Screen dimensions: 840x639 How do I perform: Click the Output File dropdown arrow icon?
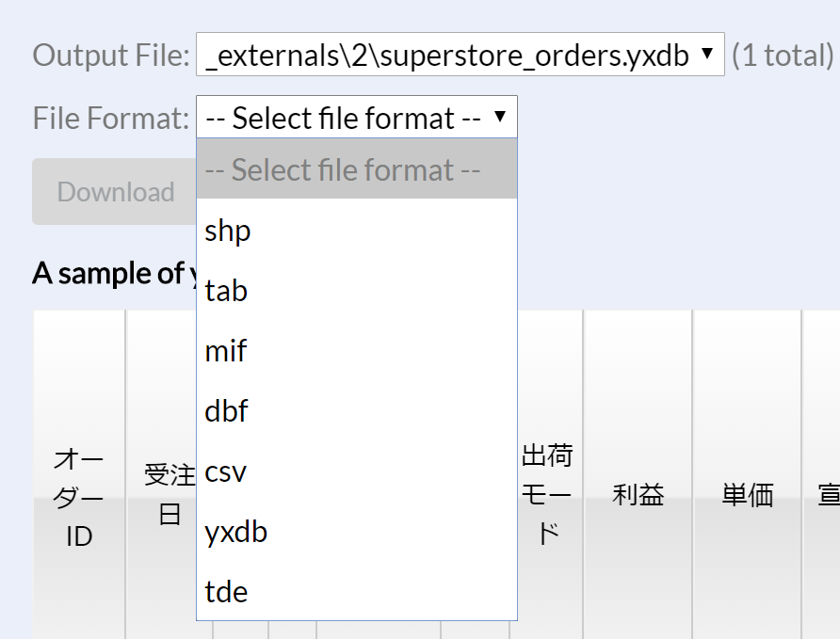coord(707,54)
